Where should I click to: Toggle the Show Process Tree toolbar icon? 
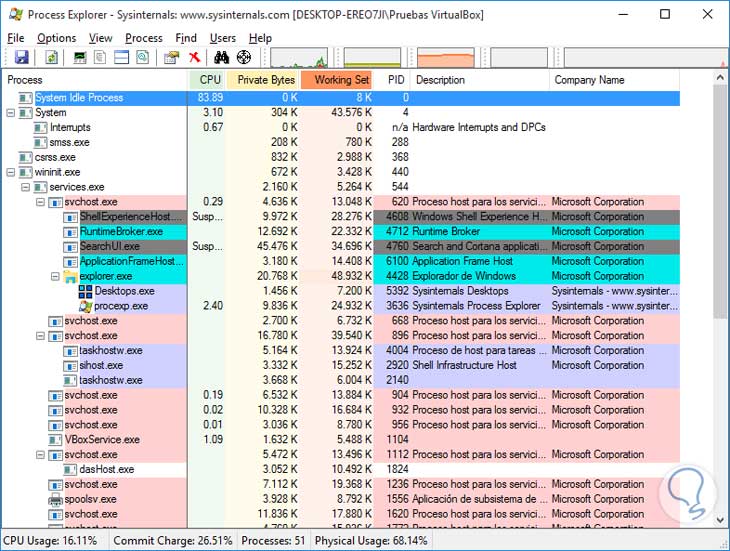click(100, 57)
